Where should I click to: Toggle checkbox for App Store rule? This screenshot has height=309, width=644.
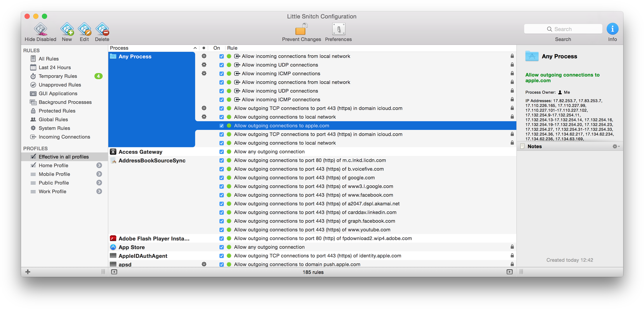221,247
